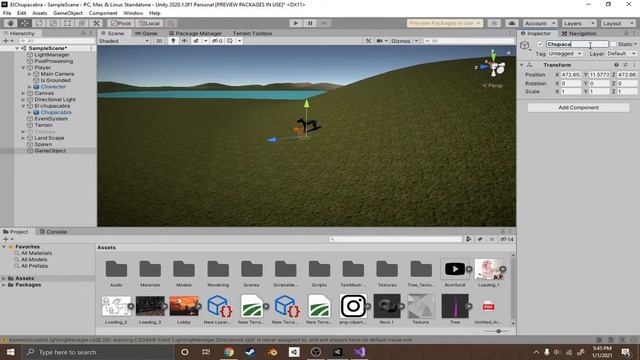This screenshot has height=360, width=640.
Task: Switch to the Terrain Toolbox tab
Action: [x=252, y=33]
